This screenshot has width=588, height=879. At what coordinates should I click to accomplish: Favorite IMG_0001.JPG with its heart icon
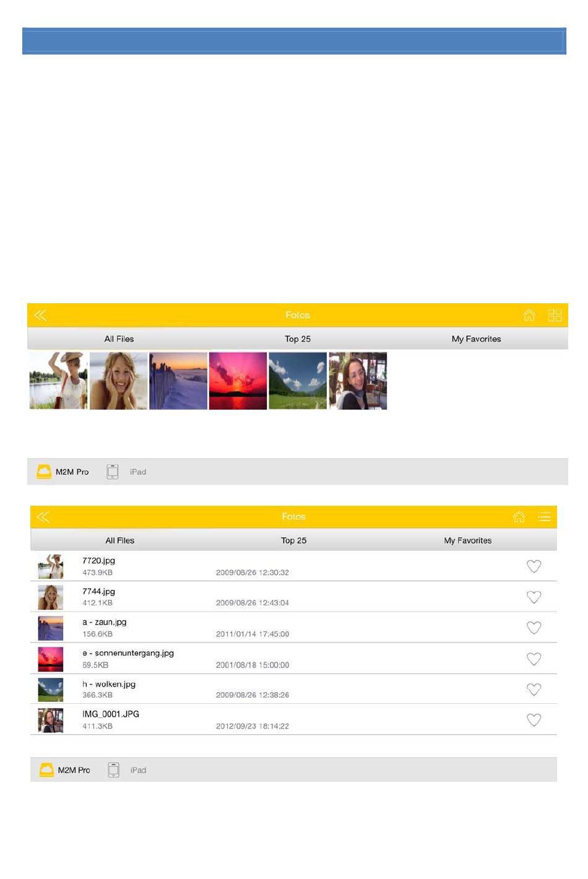tap(534, 720)
